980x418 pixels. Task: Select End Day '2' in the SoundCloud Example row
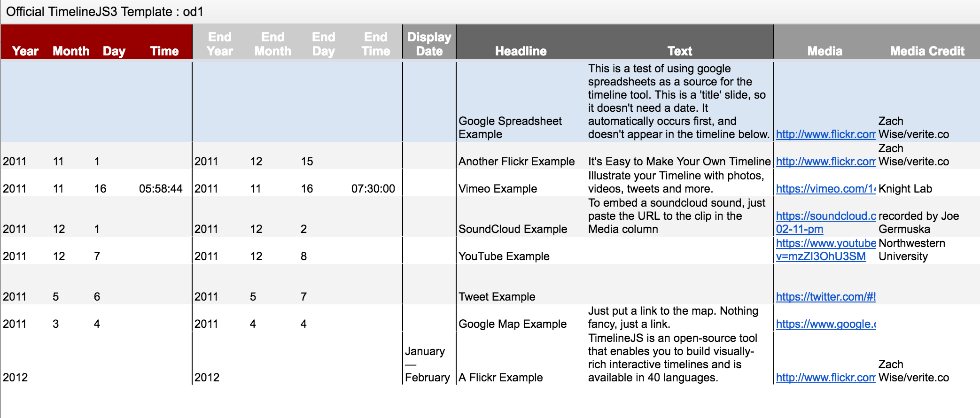303,229
